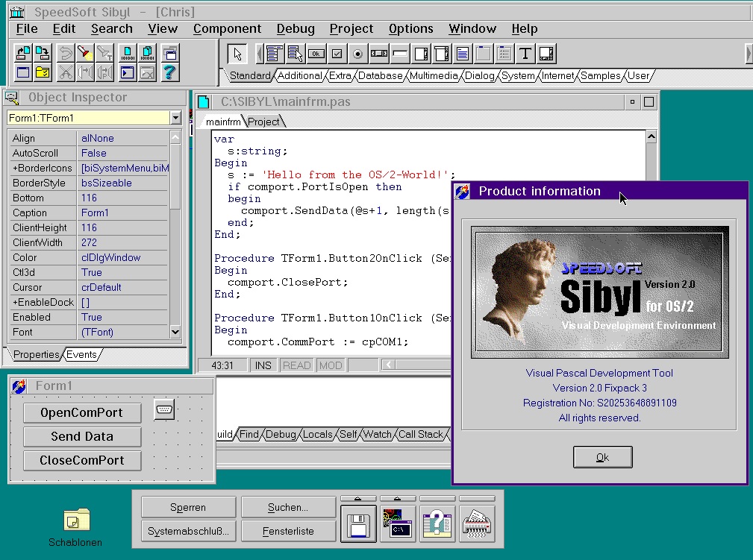This screenshot has height=560, width=753.
Task: Pick the MainMenu component in the palette
Action: (x=274, y=54)
